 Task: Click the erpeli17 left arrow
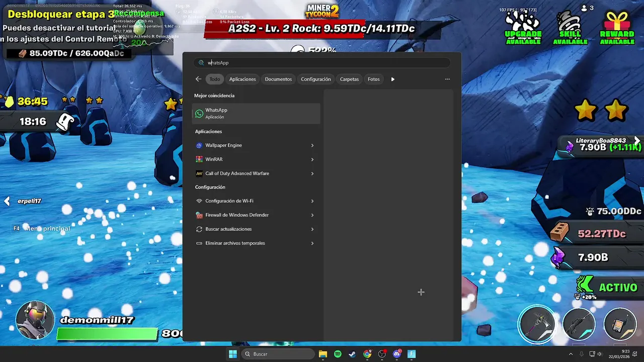[x=7, y=201]
